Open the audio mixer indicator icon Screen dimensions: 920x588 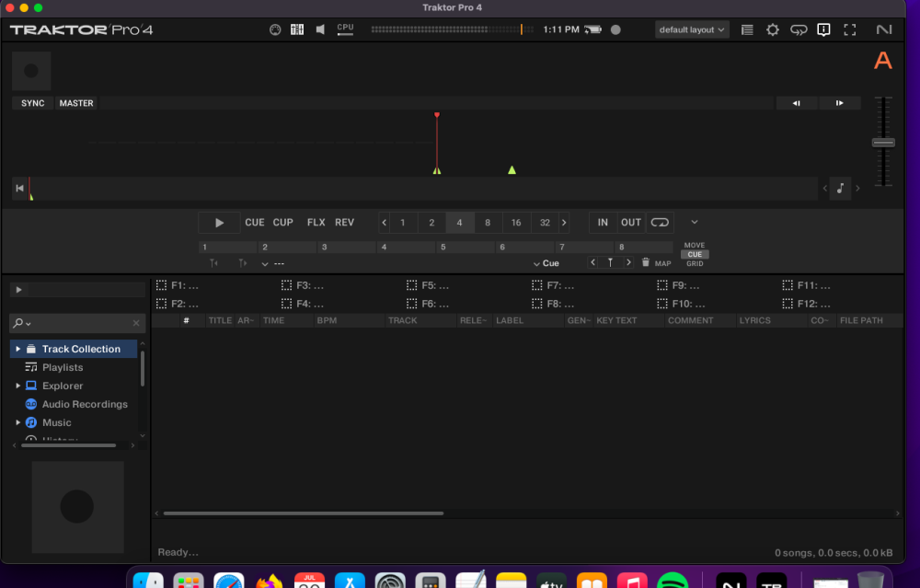click(x=297, y=29)
